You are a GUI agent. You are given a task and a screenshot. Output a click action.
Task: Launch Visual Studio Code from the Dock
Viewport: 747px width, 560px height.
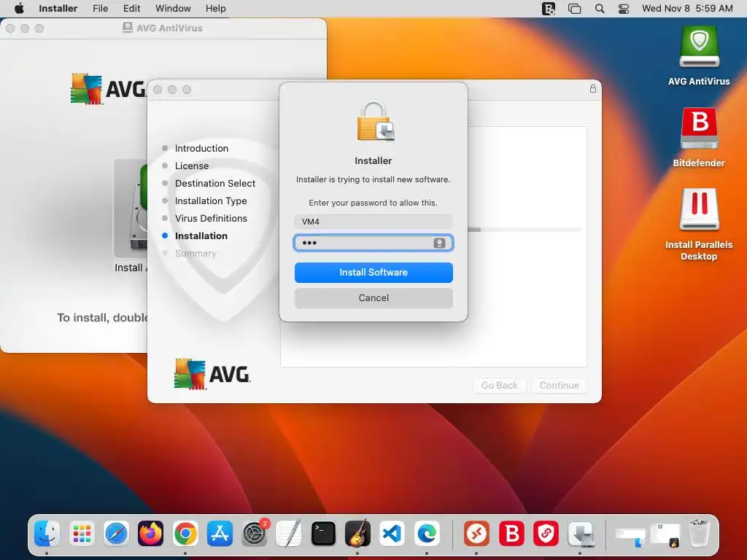pyautogui.click(x=392, y=533)
